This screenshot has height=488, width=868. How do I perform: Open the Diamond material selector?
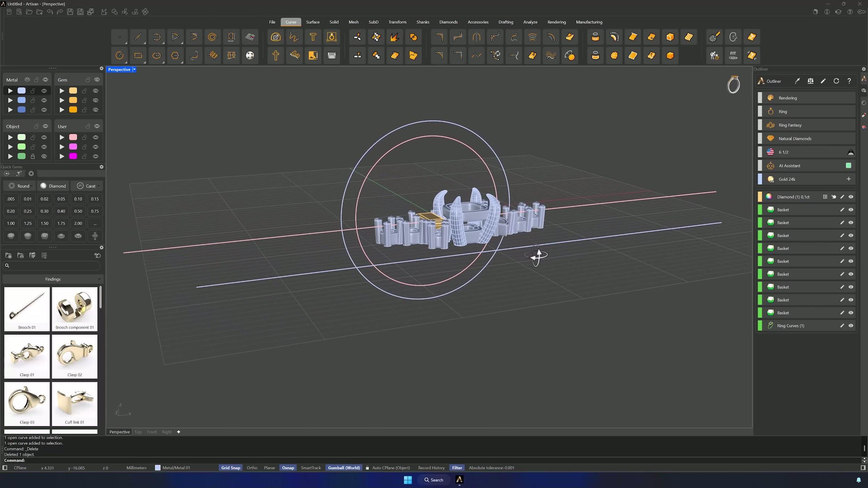click(53, 186)
